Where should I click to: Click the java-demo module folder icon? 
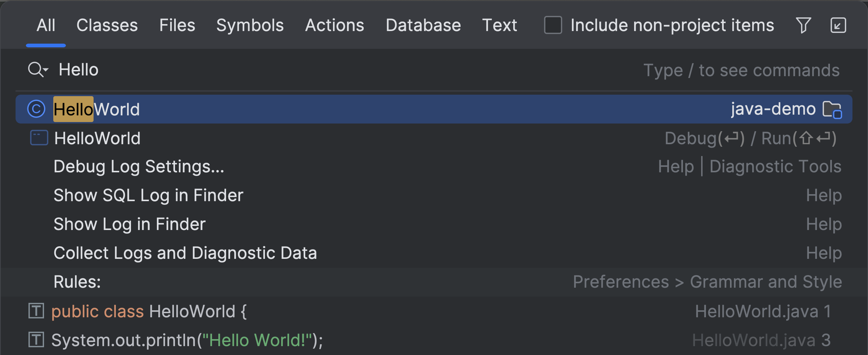coord(832,109)
